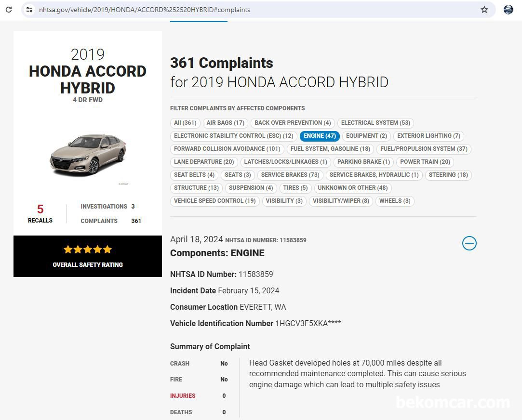Click the 361 Complaints heading
This screenshot has height=420, width=522.
coord(222,63)
